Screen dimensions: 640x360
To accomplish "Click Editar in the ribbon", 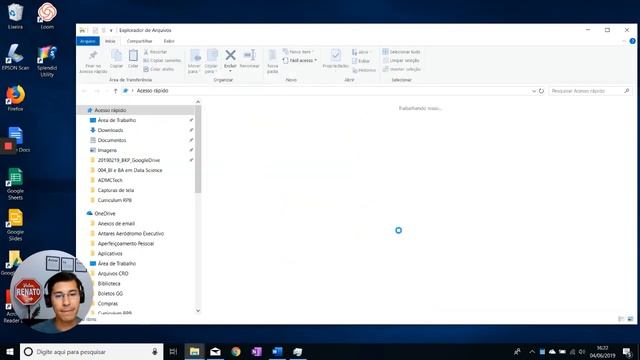I will click(x=361, y=61).
